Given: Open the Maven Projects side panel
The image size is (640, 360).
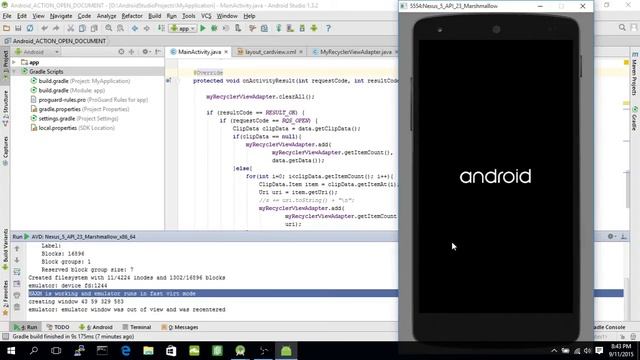Looking at the screenshot, I should click(x=635, y=74).
